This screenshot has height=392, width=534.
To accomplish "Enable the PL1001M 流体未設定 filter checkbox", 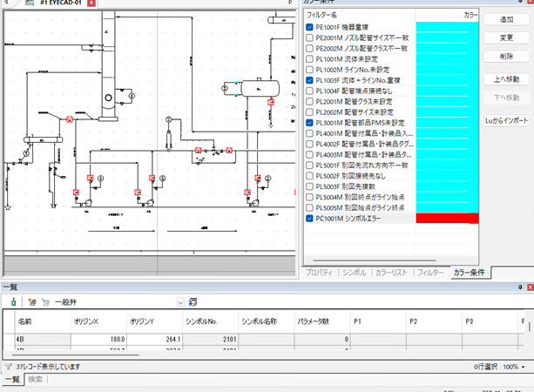I will point(310,59).
